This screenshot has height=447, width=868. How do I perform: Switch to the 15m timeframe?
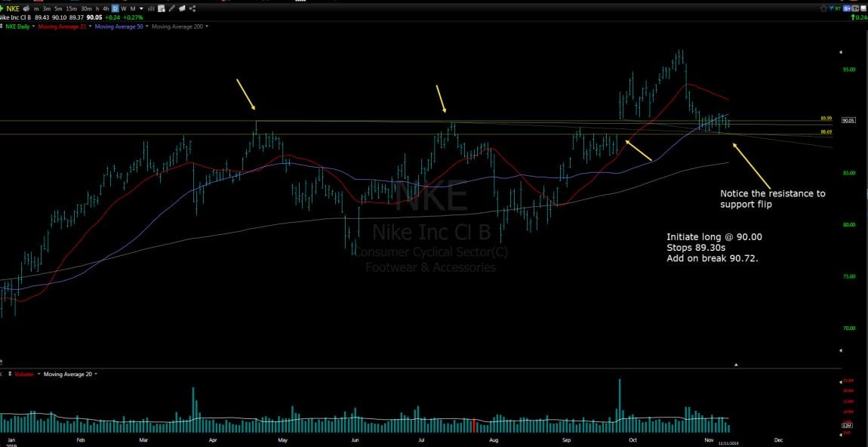72,9
